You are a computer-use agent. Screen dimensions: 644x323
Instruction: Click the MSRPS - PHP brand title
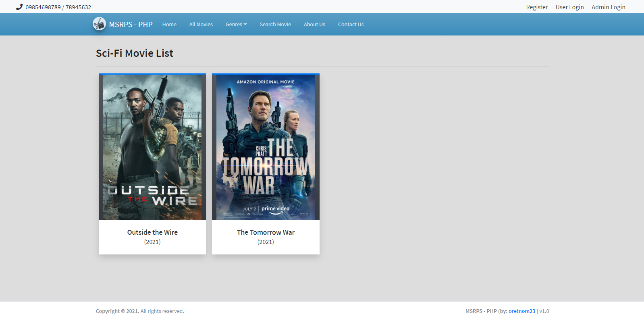point(131,25)
